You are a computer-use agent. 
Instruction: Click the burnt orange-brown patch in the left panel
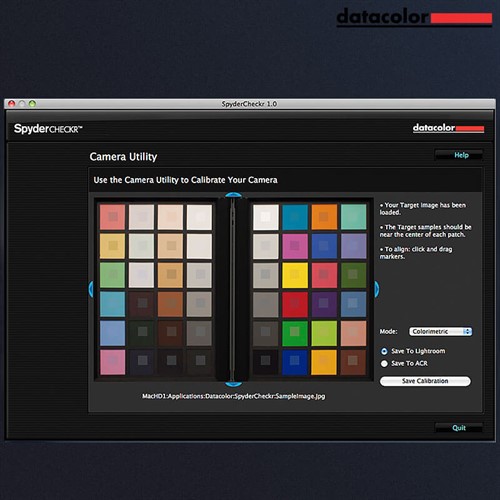pos(170,304)
